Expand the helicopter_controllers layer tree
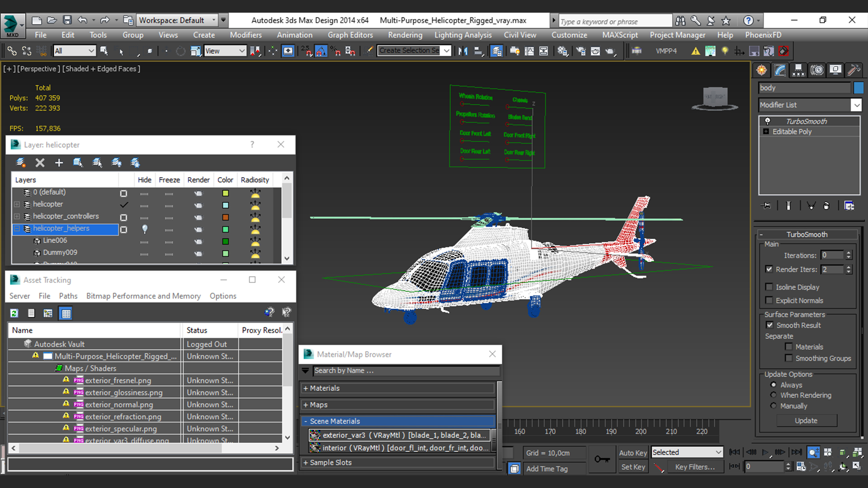This screenshot has height=488, width=868. point(17,216)
